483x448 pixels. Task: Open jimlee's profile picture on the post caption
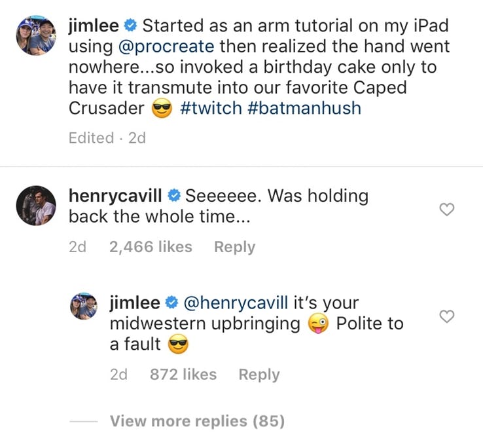36,35
